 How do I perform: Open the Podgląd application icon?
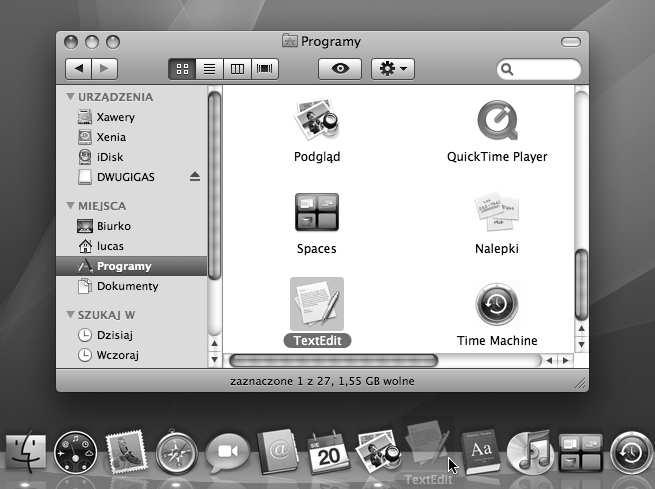click(317, 120)
